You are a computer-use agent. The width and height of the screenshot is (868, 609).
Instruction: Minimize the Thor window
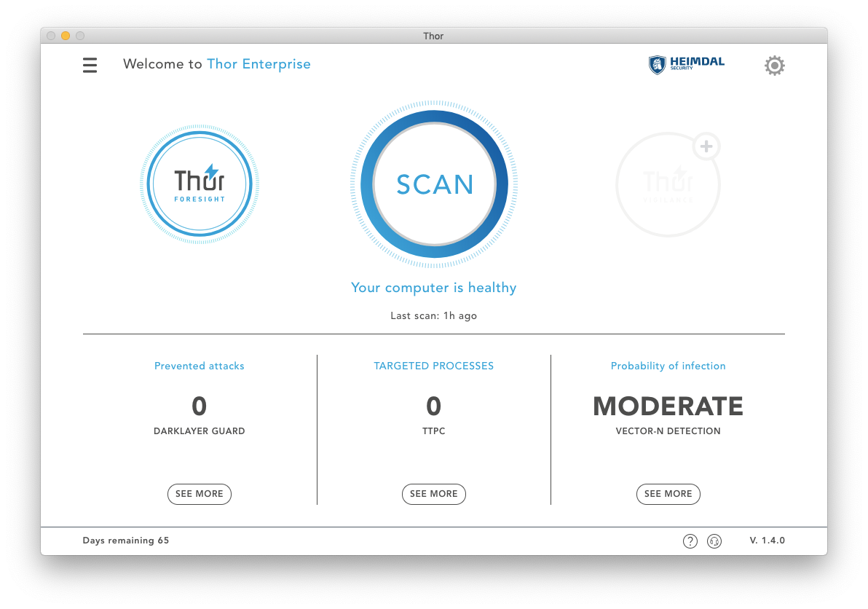click(66, 36)
